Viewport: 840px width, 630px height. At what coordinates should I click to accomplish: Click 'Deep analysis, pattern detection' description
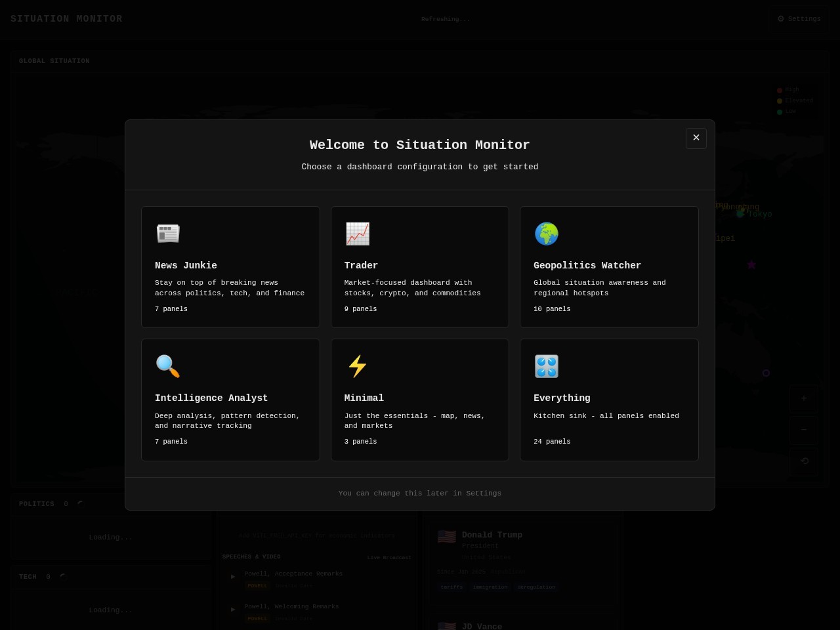(x=227, y=421)
